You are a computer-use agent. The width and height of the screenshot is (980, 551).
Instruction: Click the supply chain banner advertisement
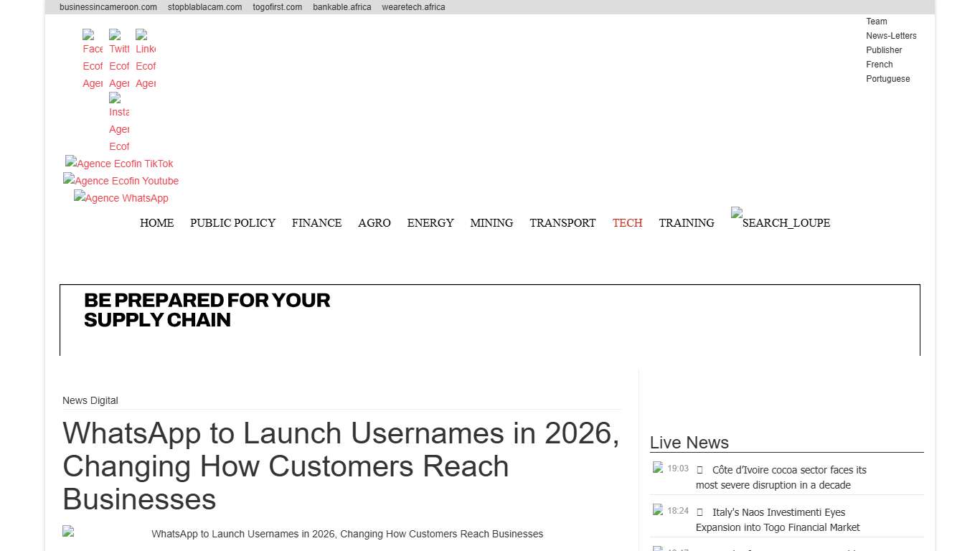point(490,319)
